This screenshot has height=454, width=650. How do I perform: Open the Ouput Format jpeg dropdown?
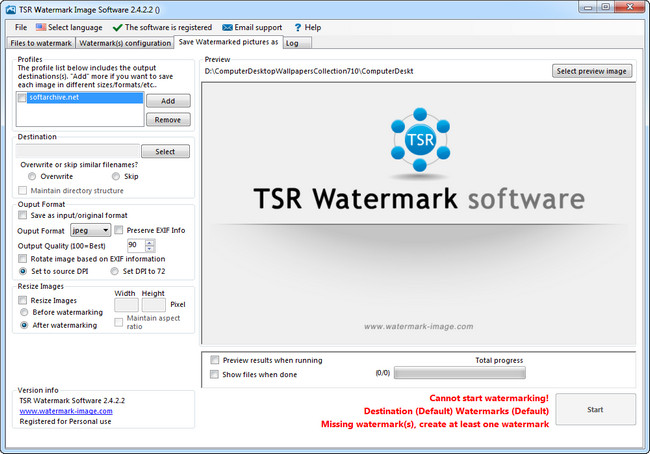(x=90, y=230)
